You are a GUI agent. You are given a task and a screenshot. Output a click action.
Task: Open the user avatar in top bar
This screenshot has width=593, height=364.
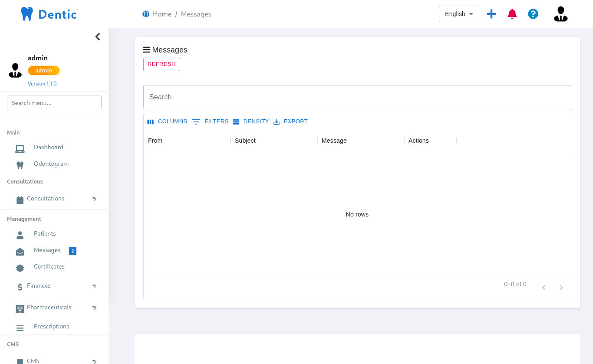(x=560, y=14)
